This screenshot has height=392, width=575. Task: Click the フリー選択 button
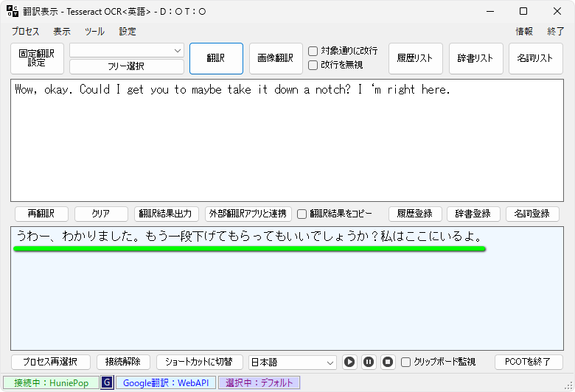[127, 66]
